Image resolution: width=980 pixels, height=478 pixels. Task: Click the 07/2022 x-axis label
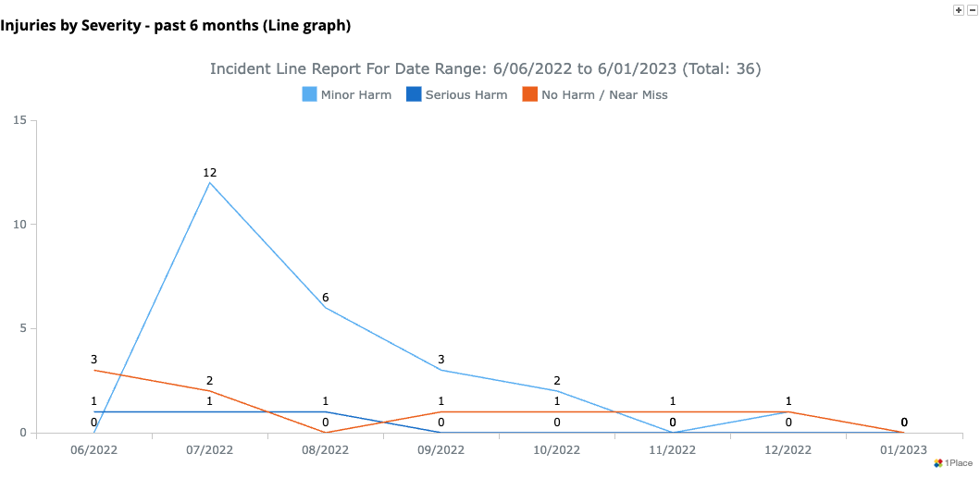click(x=210, y=450)
